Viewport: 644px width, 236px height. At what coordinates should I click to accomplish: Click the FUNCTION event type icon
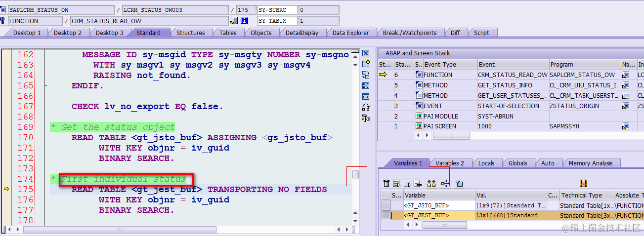pos(419,75)
